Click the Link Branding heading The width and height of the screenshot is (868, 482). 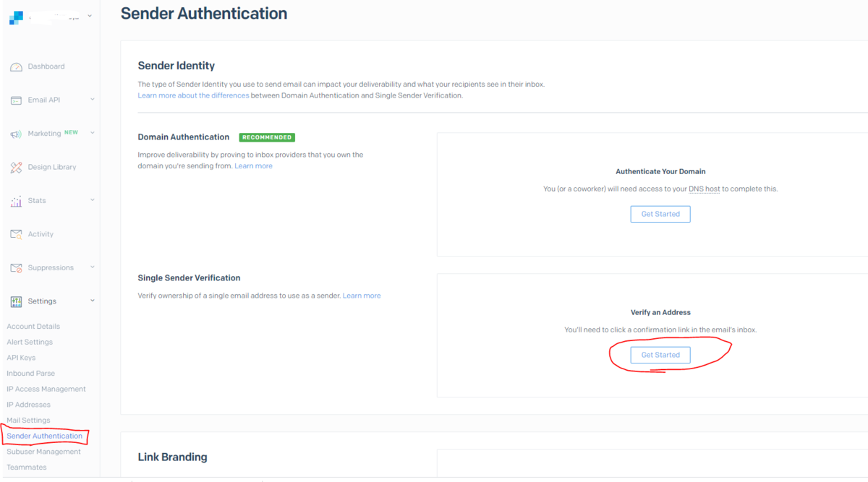tap(172, 457)
